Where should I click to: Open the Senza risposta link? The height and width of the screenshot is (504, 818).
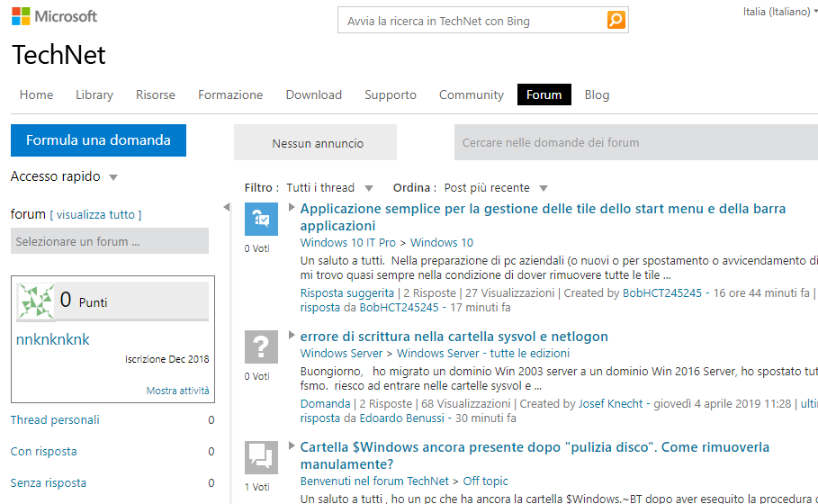(x=49, y=482)
